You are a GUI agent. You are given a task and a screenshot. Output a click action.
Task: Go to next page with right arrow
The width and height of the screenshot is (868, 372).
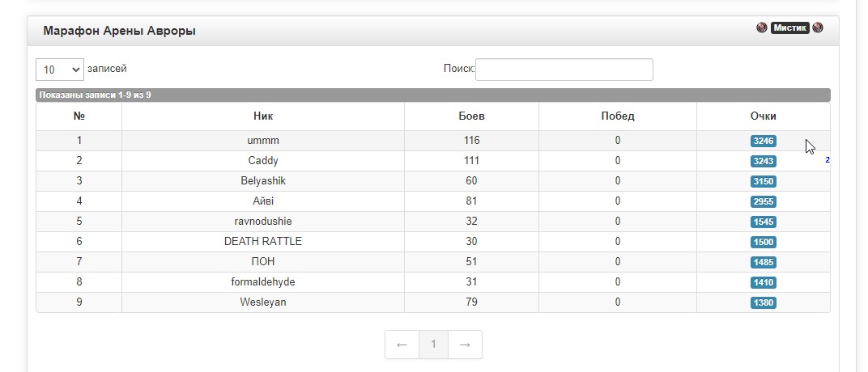tap(465, 345)
